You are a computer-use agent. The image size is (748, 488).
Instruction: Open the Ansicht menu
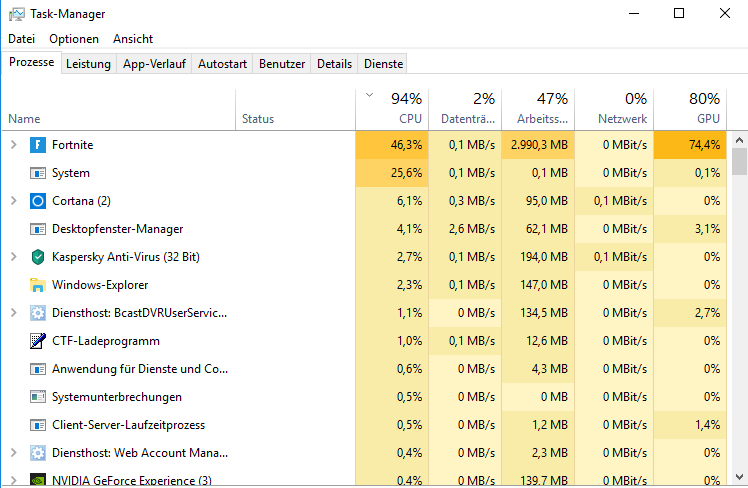pos(133,39)
